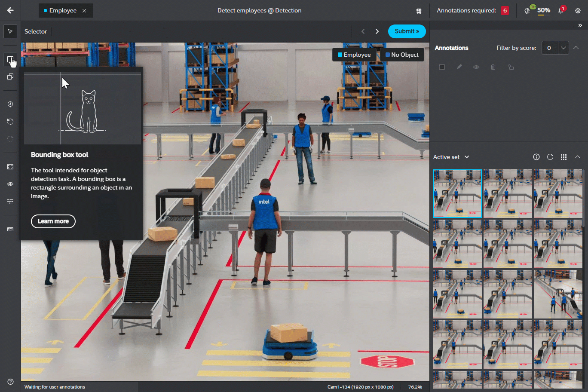Open the Filter by score dropdown
588x392 pixels.
(x=563, y=48)
